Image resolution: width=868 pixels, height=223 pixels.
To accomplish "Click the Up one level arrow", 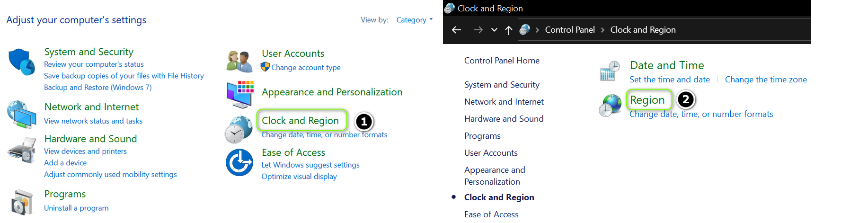I will 509,30.
